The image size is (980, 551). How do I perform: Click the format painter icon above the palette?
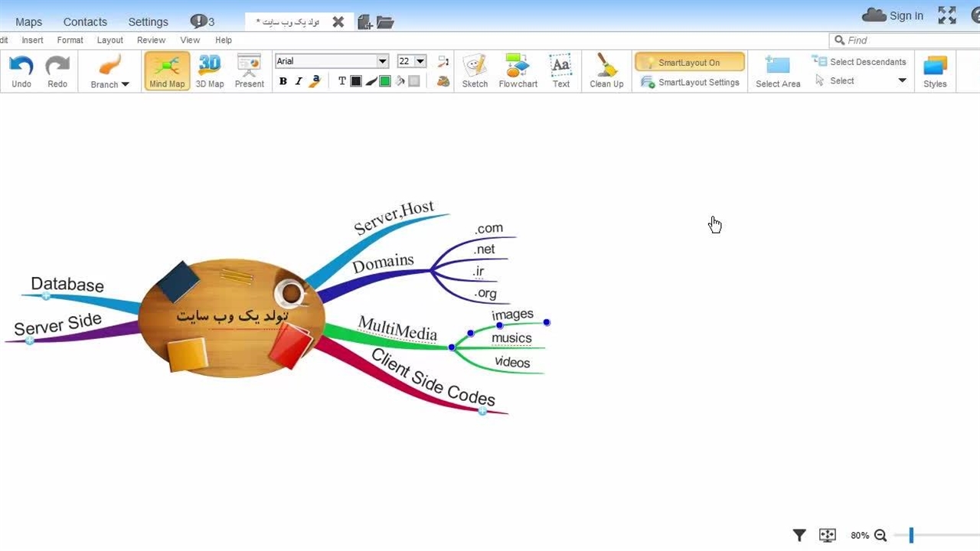pos(443,62)
